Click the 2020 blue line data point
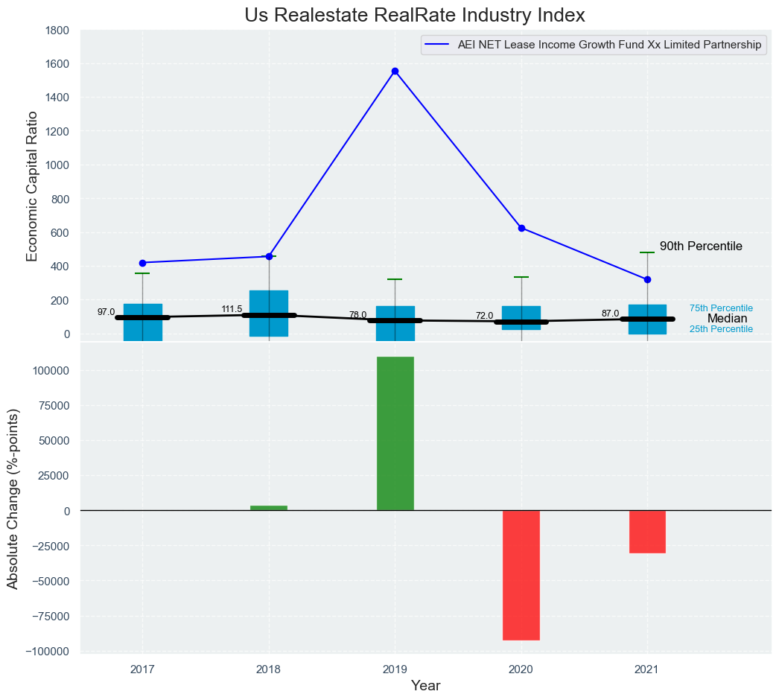The width and height of the screenshot is (779, 700). click(x=521, y=228)
